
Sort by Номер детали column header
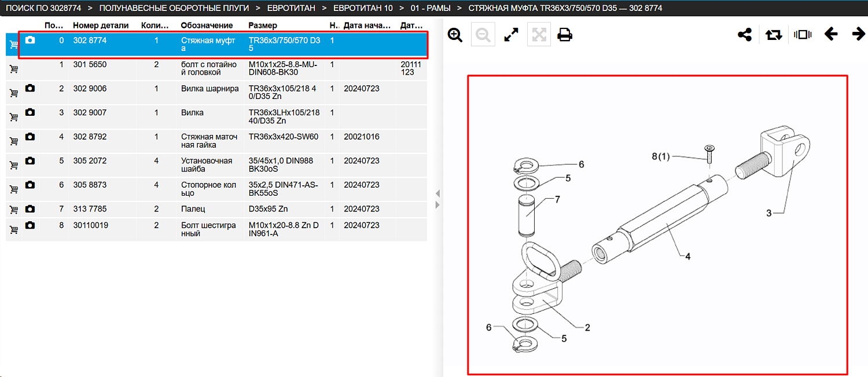[101, 25]
